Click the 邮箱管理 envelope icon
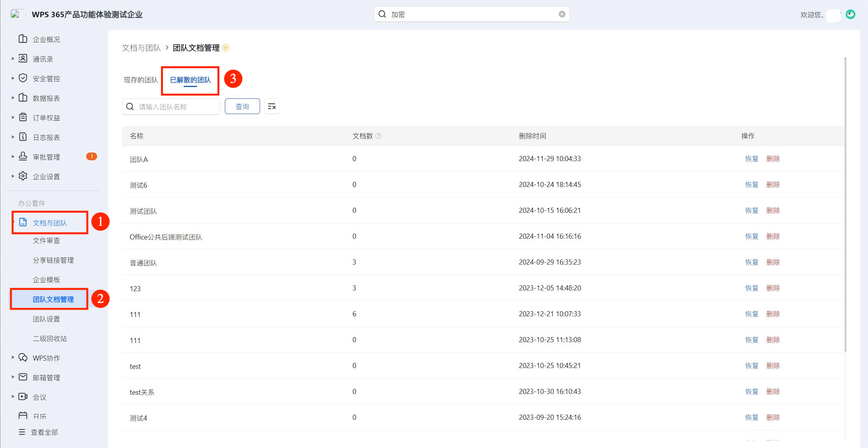868x448 pixels. [23, 377]
